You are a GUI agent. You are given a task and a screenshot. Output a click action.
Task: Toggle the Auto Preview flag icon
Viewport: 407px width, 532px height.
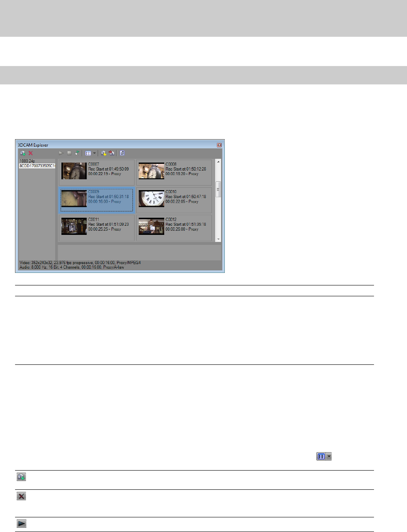coord(77,153)
